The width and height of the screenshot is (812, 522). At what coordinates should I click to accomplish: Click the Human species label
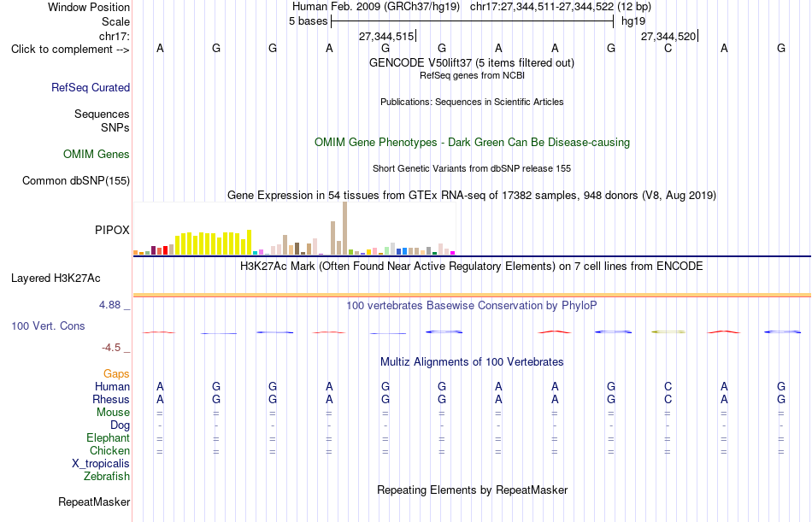coord(112,387)
